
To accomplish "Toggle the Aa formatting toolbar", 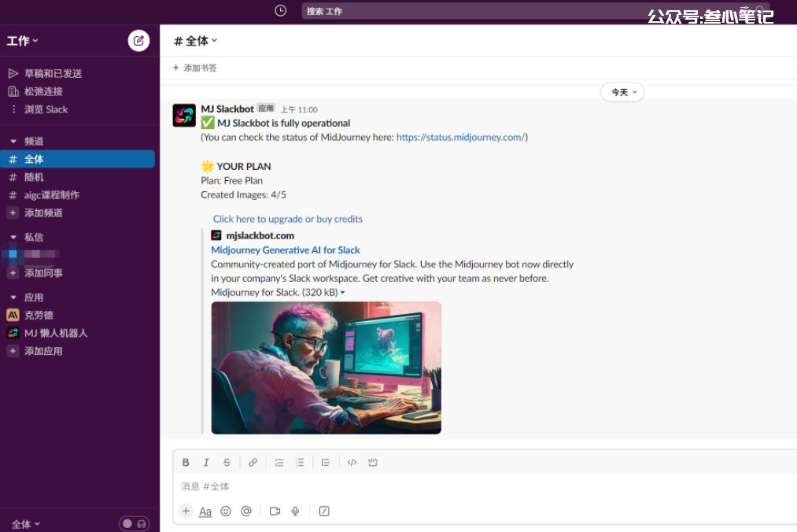I will pos(205,512).
